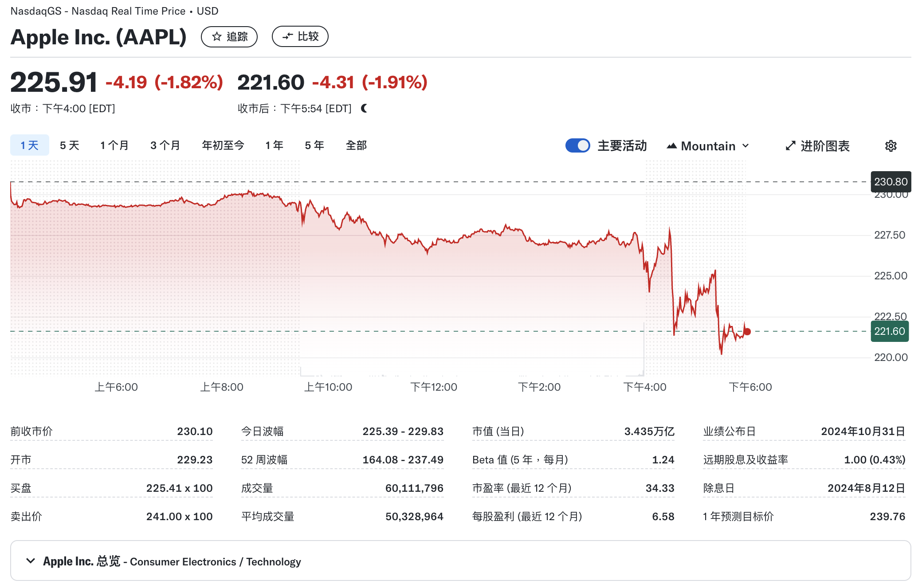The width and height of the screenshot is (918, 588).
Task: Open the Mountain chart type dropdown
Action: coord(708,146)
